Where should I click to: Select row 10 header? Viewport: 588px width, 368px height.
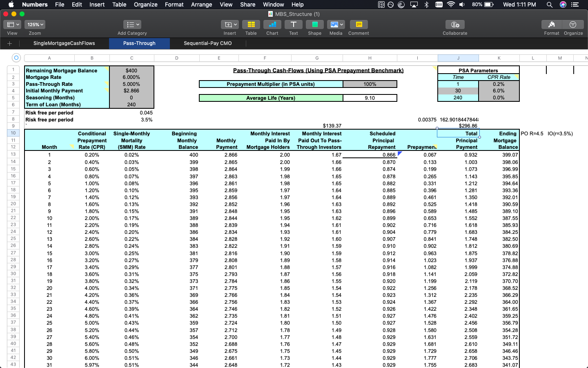pyautogui.click(x=13, y=133)
